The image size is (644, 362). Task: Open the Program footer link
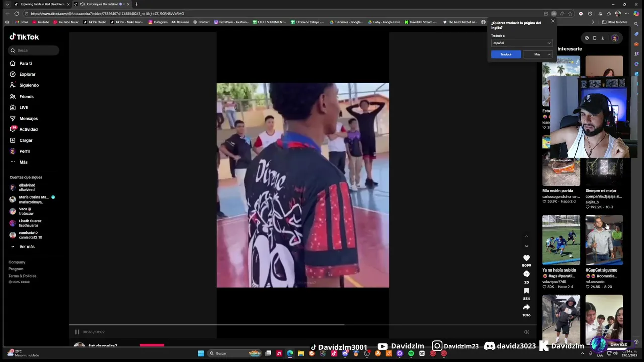16,269
